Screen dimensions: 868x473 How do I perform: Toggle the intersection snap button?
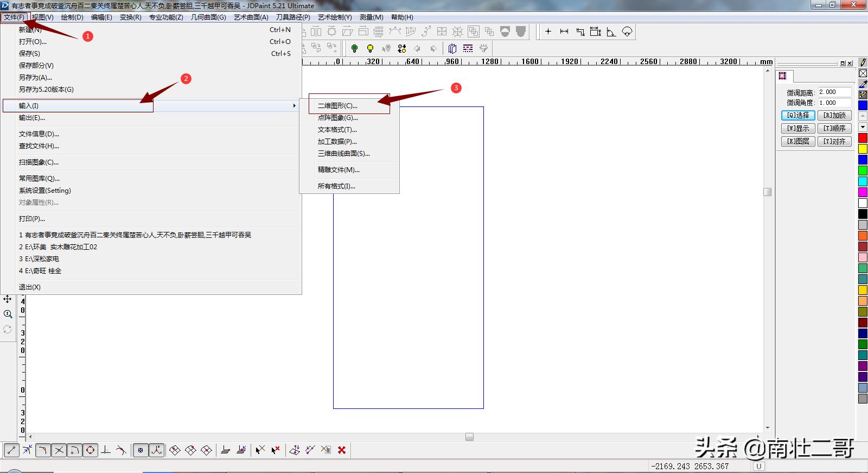(x=59, y=450)
